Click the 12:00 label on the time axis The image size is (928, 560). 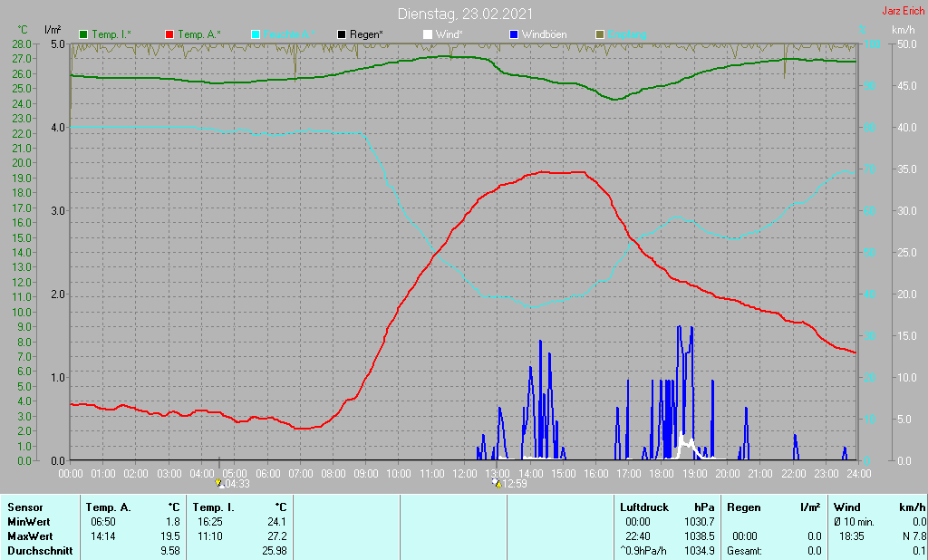465,474
